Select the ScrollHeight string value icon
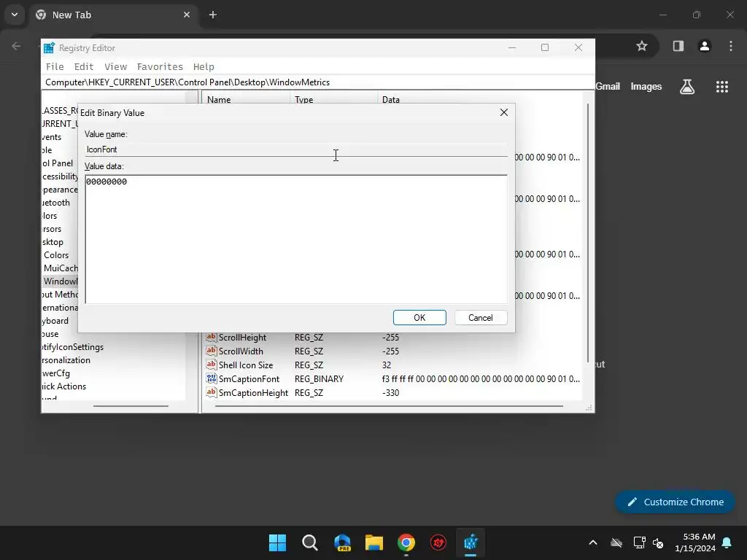Viewport: 747px width, 560px height. coord(211,337)
